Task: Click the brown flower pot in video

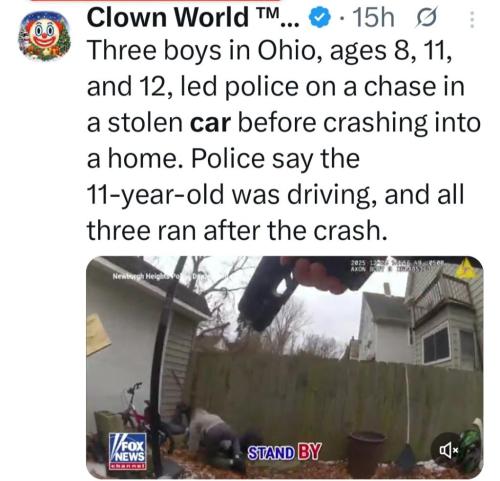Action: coord(366,453)
